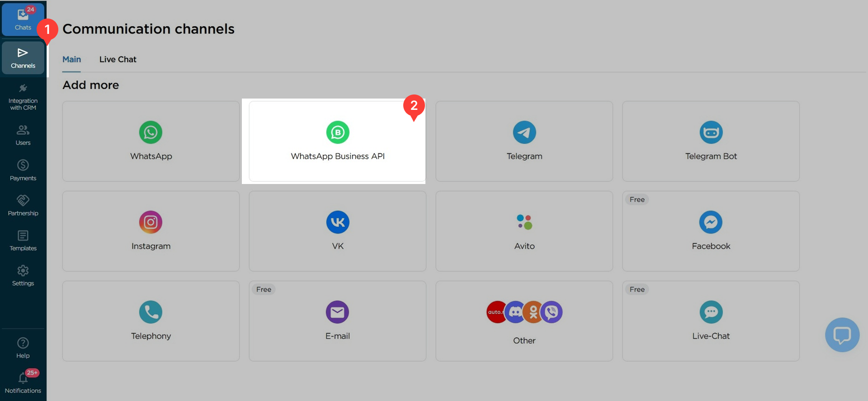868x401 pixels.
Task: Click the Add more heading
Action: point(90,85)
